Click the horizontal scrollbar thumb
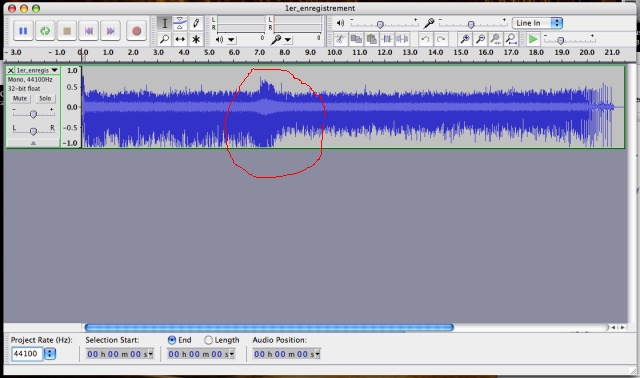Image resolution: width=640 pixels, height=378 pixels. pyautogui.click(x=269, y=327)
